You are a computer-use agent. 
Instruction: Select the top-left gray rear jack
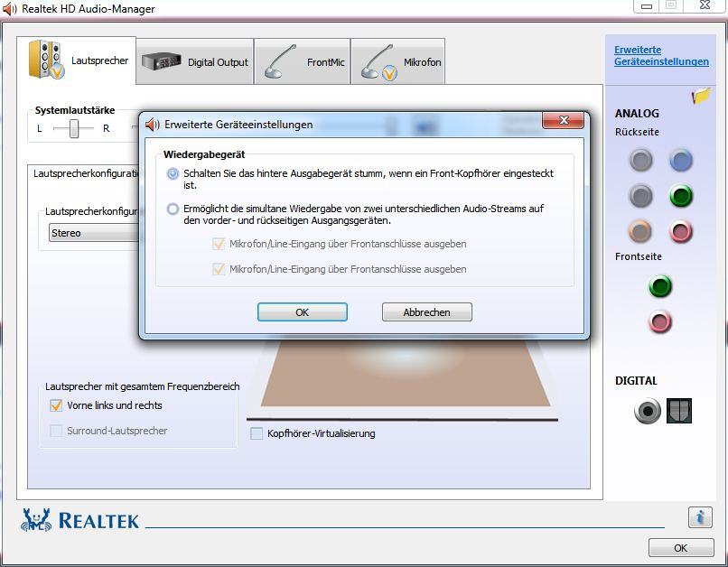pyautogui.click(x=640, y=161)
